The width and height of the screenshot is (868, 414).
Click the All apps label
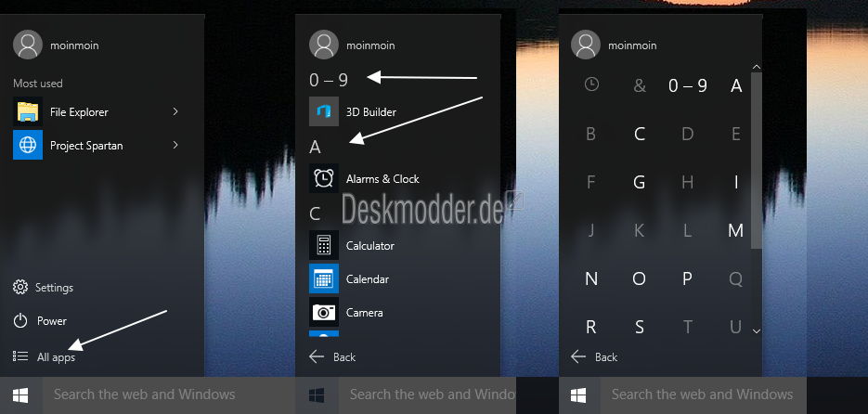pyautogui.click(x=56, y=357)
